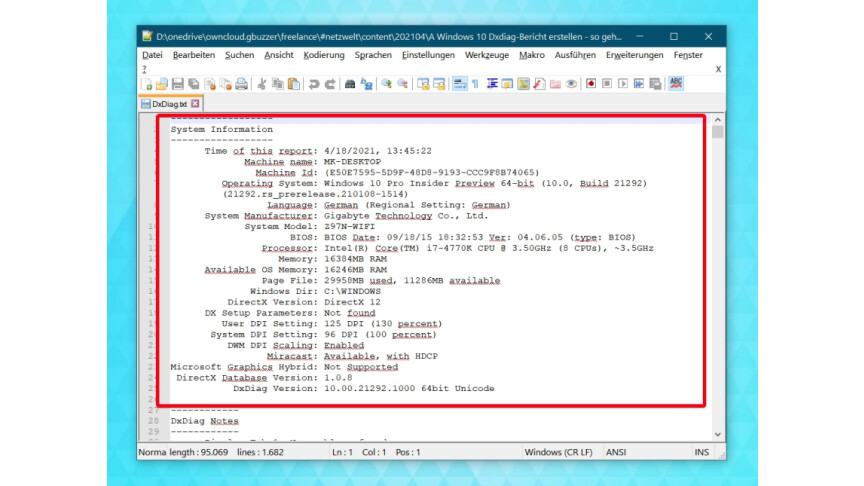Click the Open file folder icon
Screen dimensions: 864x486
point(162,84)
